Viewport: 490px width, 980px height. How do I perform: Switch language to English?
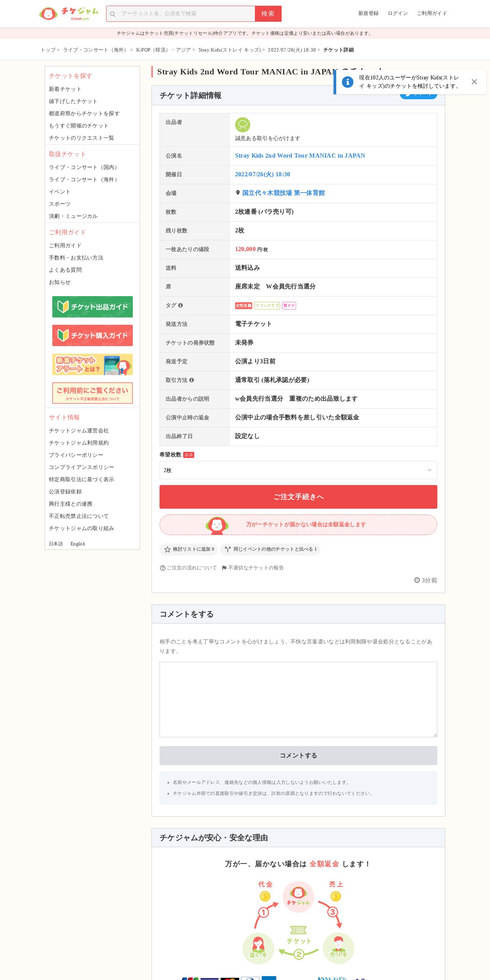(78, 544)
